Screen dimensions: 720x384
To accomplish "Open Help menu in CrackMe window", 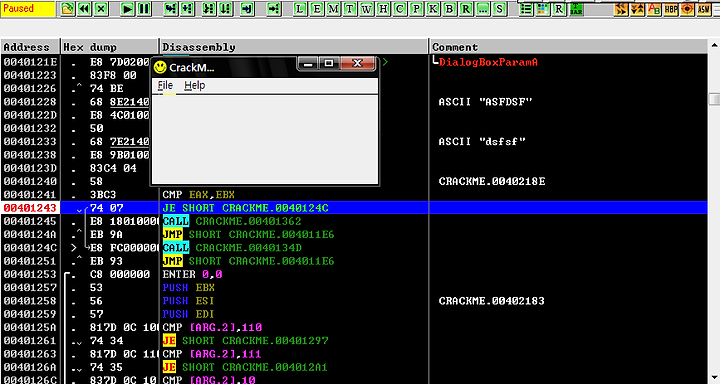I will pos(195,85).
